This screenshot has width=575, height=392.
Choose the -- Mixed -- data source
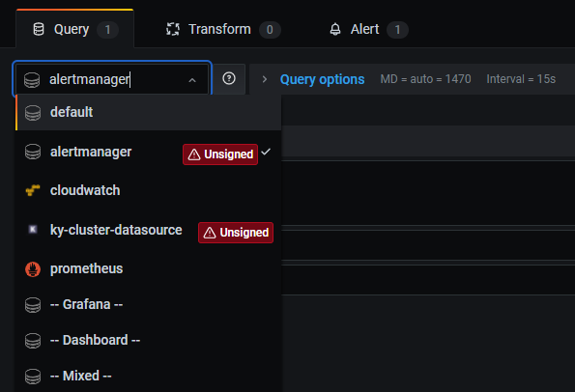point(148,376)
